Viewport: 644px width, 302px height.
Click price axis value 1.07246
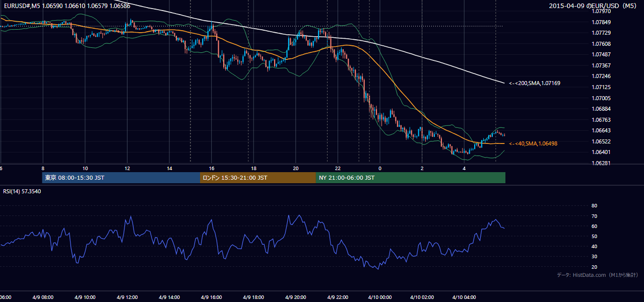[602, 77]
